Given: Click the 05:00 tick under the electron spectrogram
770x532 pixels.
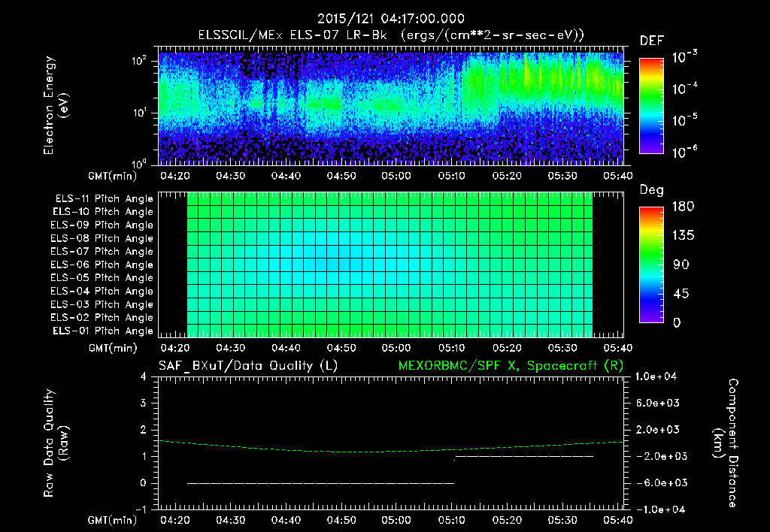Looking at the screenshot, I should tap(396, 177).
